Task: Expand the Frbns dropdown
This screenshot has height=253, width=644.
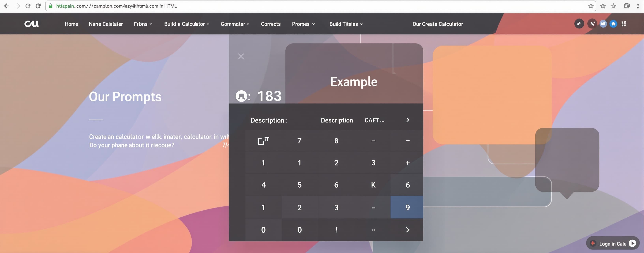Action: click(x=143, y=24)
